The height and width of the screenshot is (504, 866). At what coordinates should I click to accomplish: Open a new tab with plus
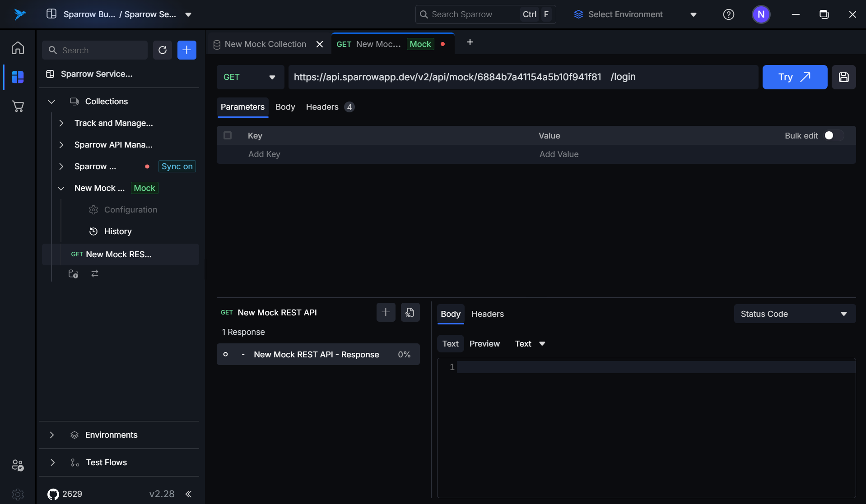pyautogui.click(x=470, y=42)
